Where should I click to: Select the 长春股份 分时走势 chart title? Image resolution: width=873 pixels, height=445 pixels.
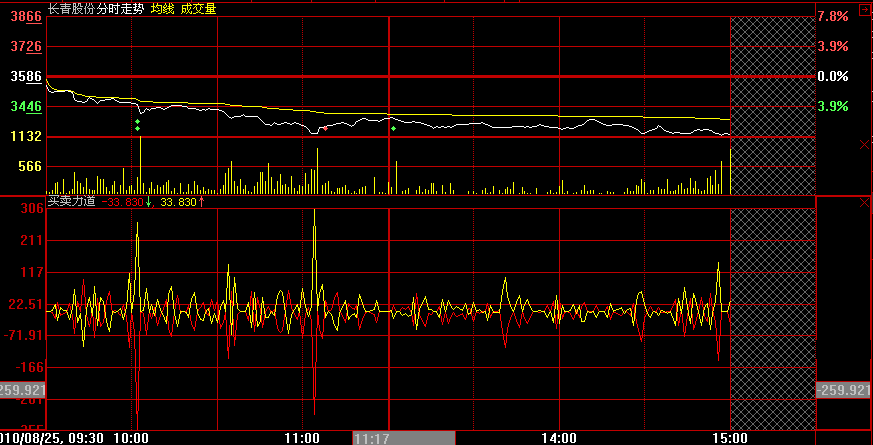click(x=95, y=9)
